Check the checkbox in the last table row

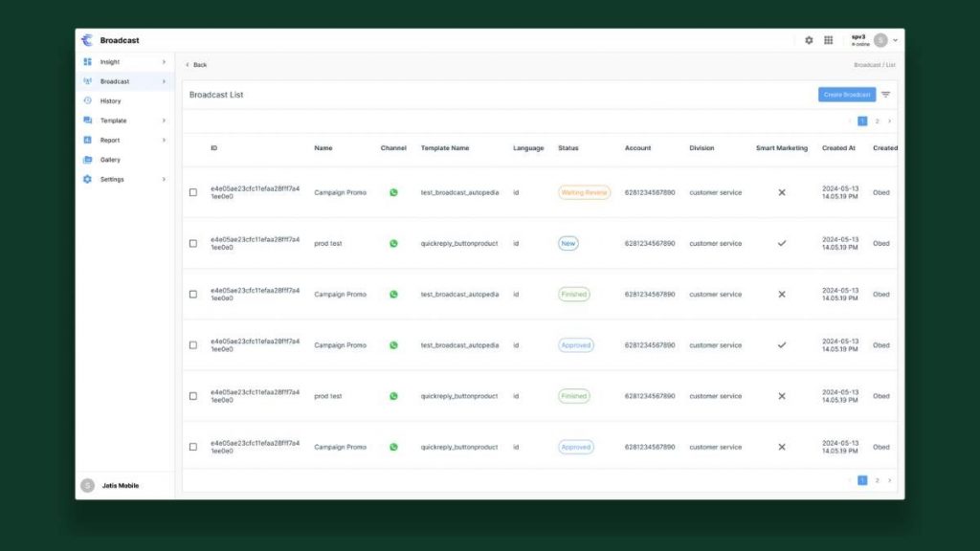pyautogui.click(x=193, y=447)
